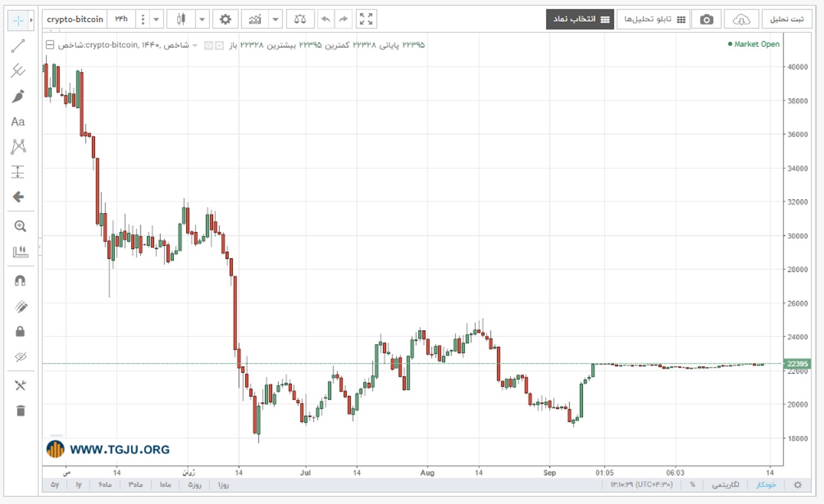The width and height of the screenshot is (824, 504).
Task: Toggle hide all drawings eye icon
Action: pos(20,357)
